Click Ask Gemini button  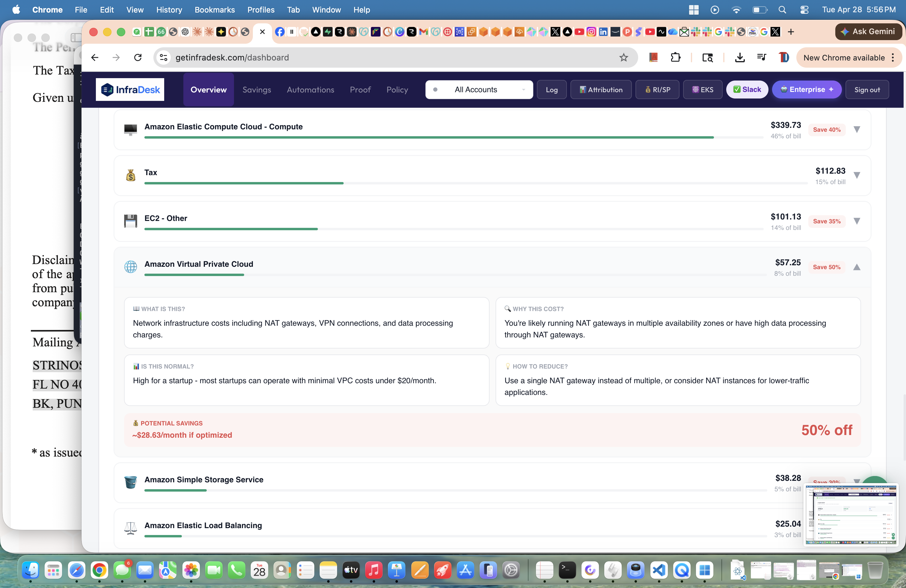[x=869, y=31]
